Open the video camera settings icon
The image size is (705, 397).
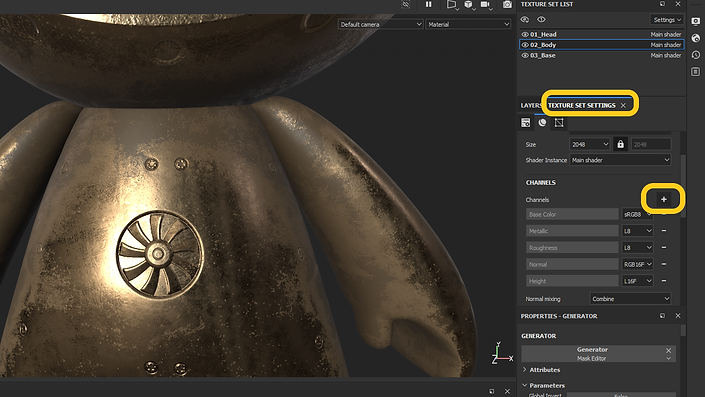pos(485,4)
